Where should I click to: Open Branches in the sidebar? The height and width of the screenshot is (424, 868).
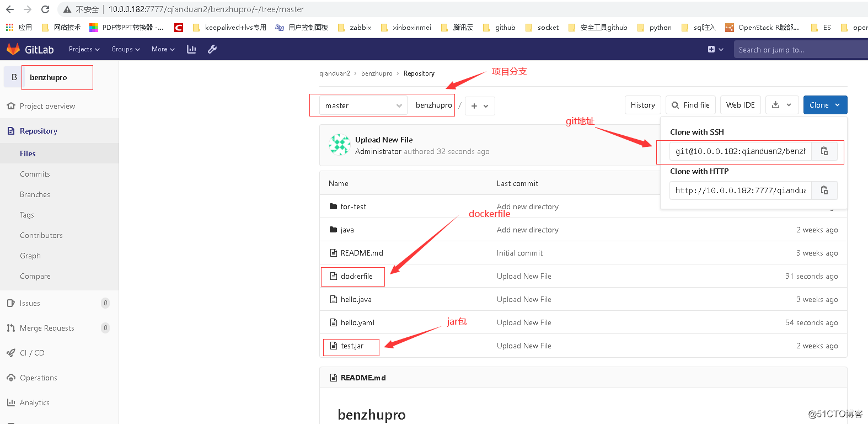point(35,194)
